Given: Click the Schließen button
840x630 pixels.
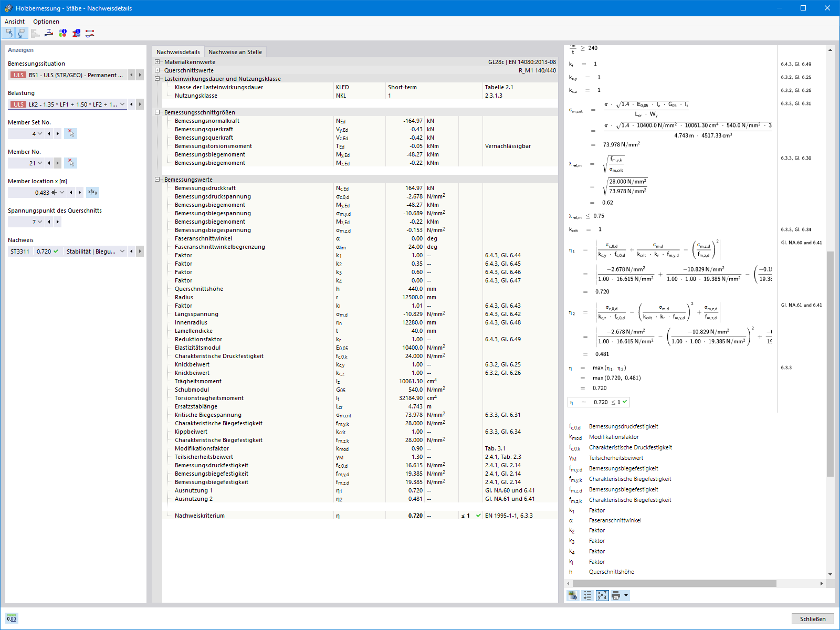Looking at the screenshot, I should (813, 618).
